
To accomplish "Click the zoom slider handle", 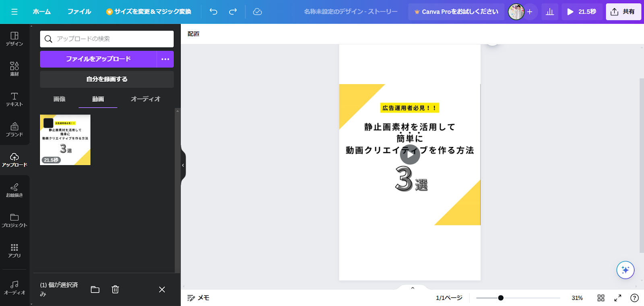I will (501, 298).
